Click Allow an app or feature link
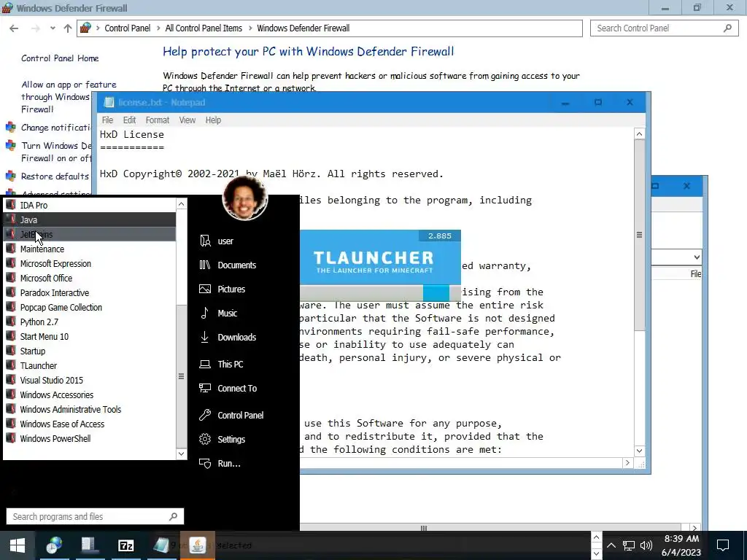Viewport: 747px width, 560px height. pos(69,97)
